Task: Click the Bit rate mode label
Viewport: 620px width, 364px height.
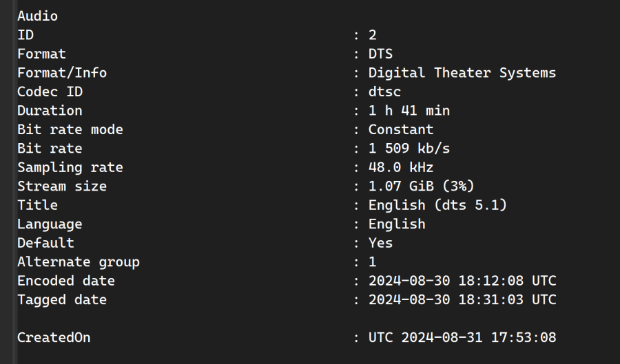Action: [x=70, y=129]
